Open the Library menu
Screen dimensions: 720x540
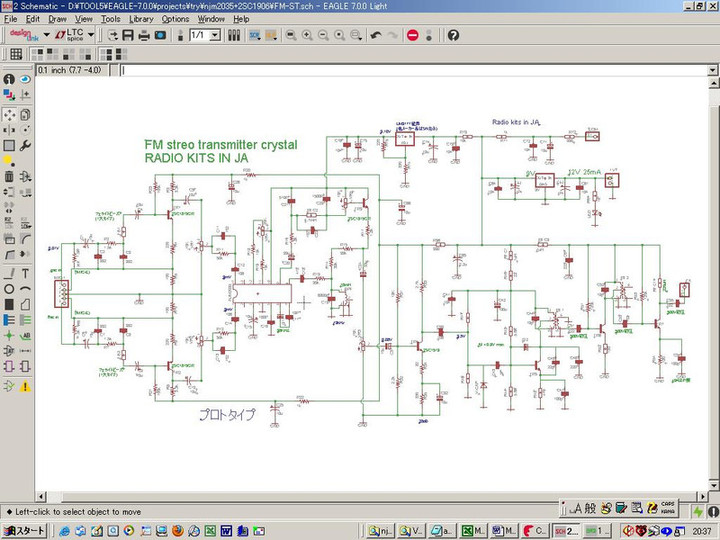click(141, 18)
